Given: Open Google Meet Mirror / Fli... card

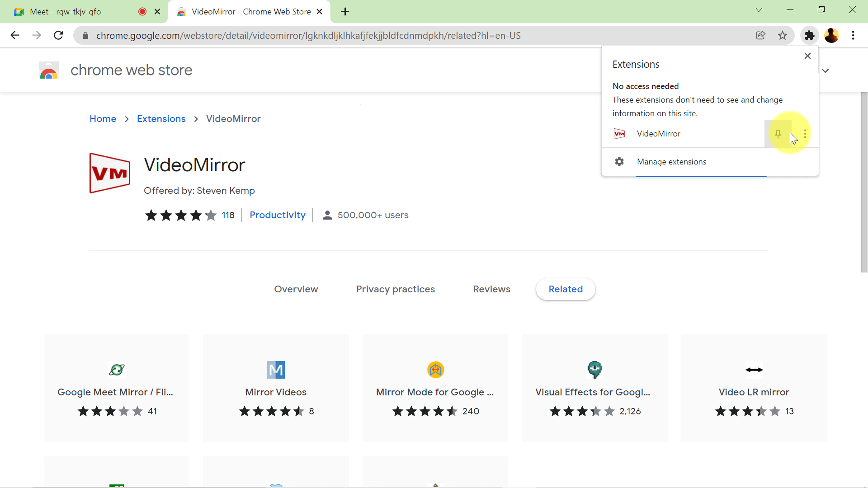Looking at the screenshot, I should 117,388.
